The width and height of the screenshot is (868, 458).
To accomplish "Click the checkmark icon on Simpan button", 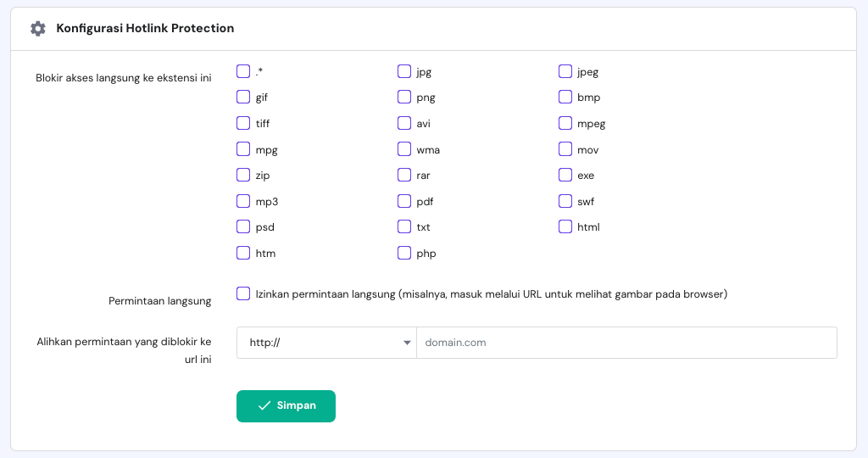I will pyautogui.click(x=264, y=405).
